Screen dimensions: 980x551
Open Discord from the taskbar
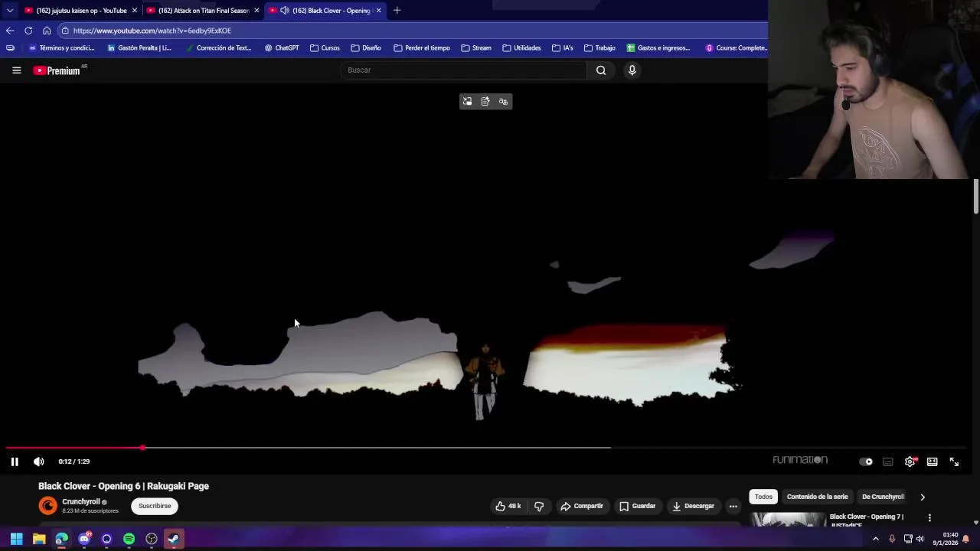(x=84, y=539)
